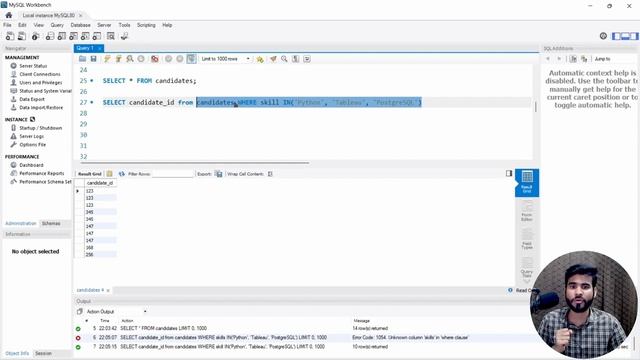This screenshot has height=360, width=640.
Task: Open the Field Types side button
Action: 527,239
